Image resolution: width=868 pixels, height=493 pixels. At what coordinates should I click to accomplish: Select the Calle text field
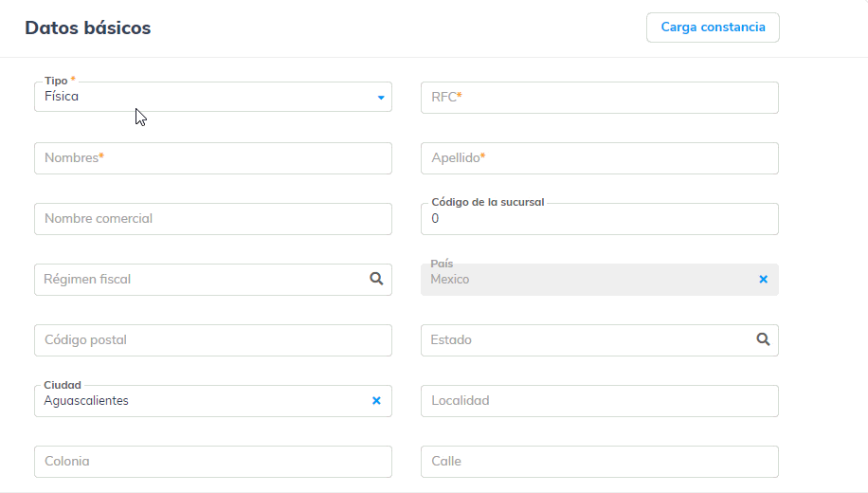(599, 462)
